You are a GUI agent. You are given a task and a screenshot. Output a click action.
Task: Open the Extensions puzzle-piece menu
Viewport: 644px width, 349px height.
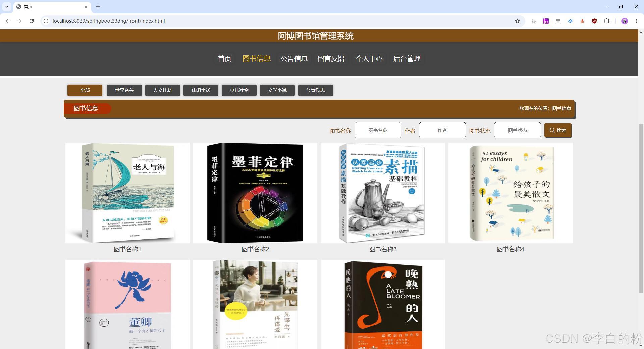click(606, 21)
